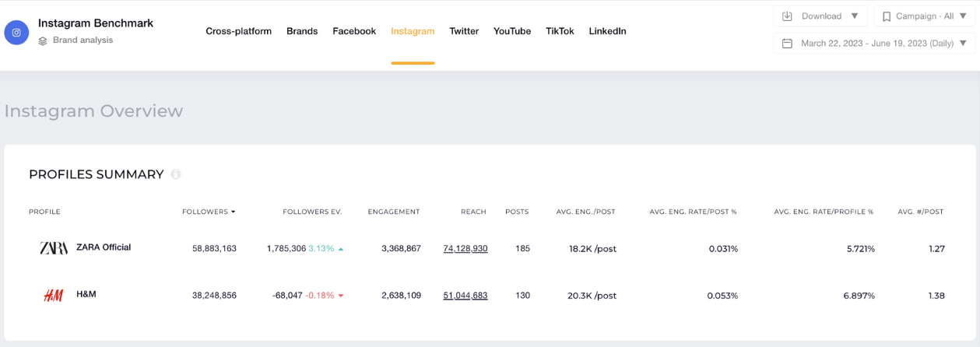This screenshot has width=980, height=347.
Task: Click H&M followers evolution -68,047
Action: (x=287, y=296)
